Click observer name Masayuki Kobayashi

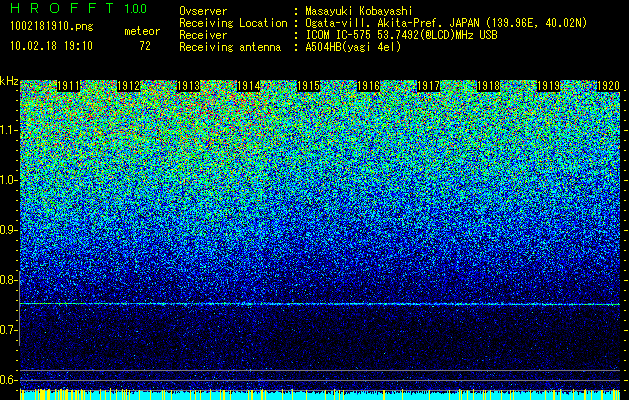359,11
